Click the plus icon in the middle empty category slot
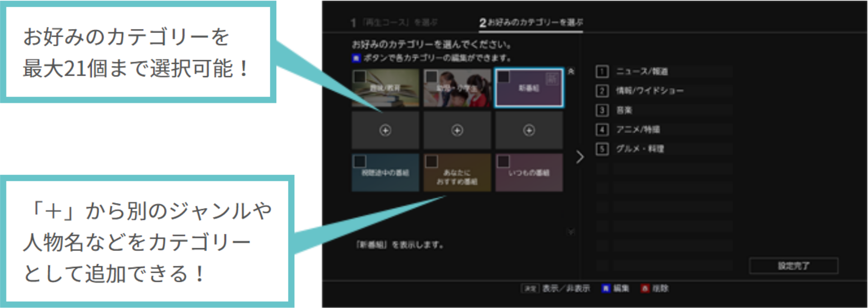Viewport: 868px width, 308px height. (457, 131)
